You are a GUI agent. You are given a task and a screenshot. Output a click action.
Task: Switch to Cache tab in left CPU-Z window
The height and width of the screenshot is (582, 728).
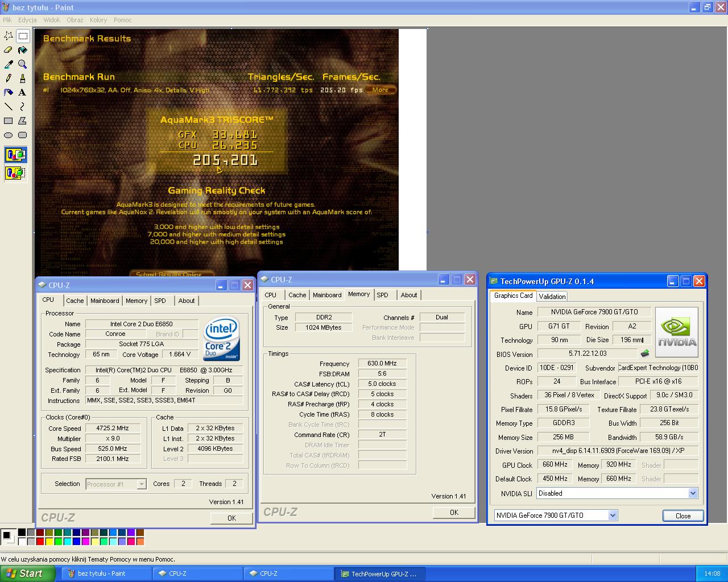click(x=75, y=301)
